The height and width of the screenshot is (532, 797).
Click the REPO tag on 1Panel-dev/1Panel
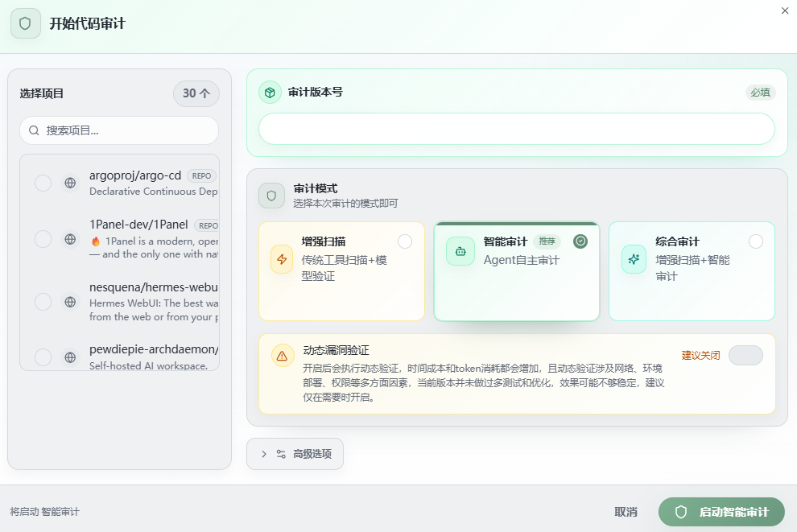coord(208,225)
